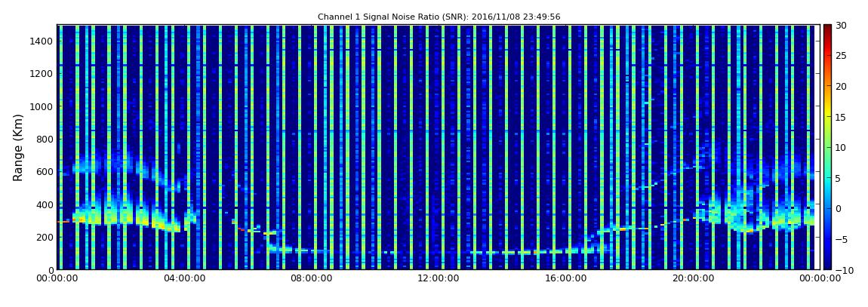Screen dimensions: 868x307
Task: Click the 800 range tick label
Action: (x=45, y=139)
